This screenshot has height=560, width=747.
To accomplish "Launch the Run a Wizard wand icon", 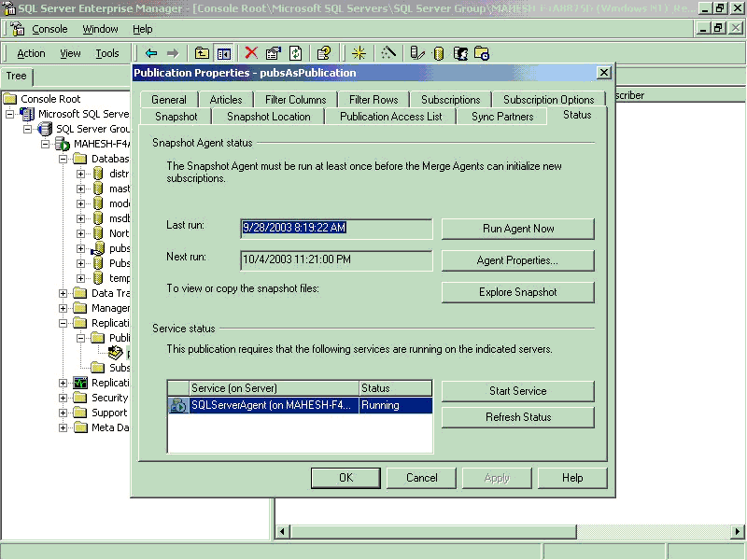I will 388,53.
